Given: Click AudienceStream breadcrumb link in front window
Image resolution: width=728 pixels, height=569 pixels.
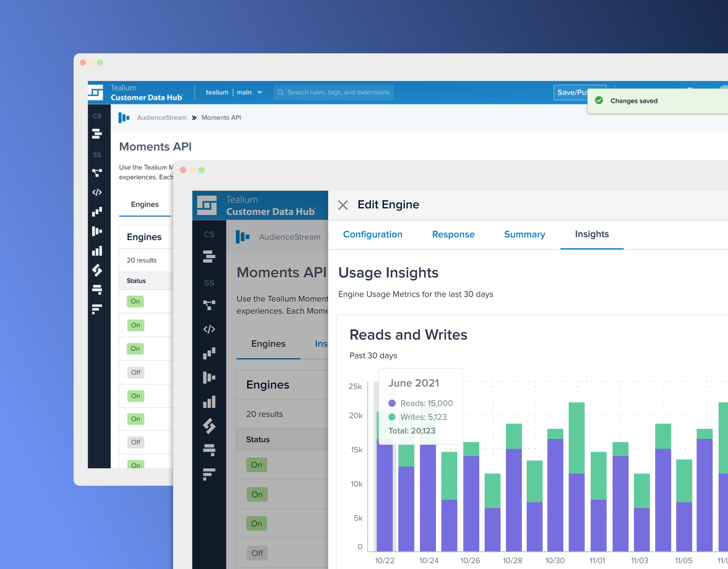Looking at the screenshot, I should click(x=290, y=237).
